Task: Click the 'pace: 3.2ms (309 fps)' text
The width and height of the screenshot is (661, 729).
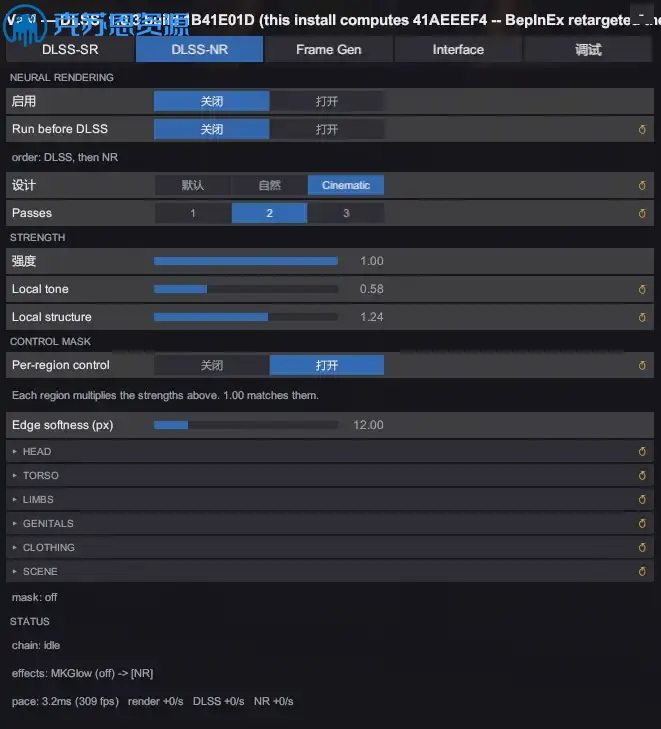Action: [65, 701]
